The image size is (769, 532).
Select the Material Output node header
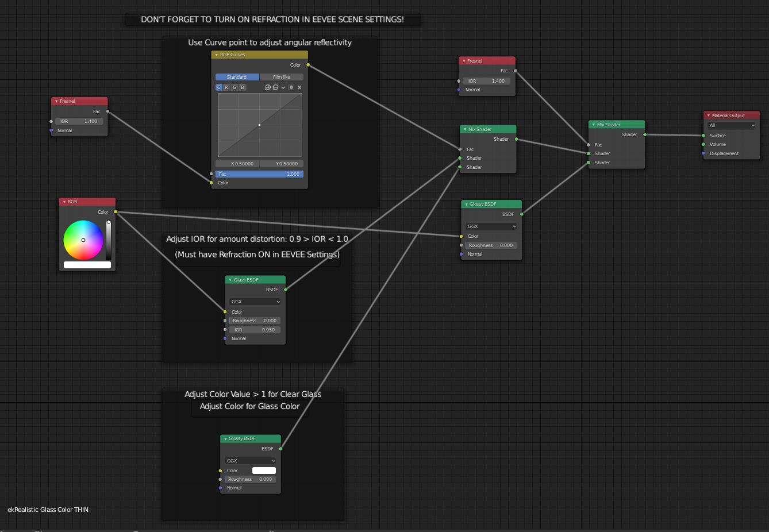coord(732,115)
